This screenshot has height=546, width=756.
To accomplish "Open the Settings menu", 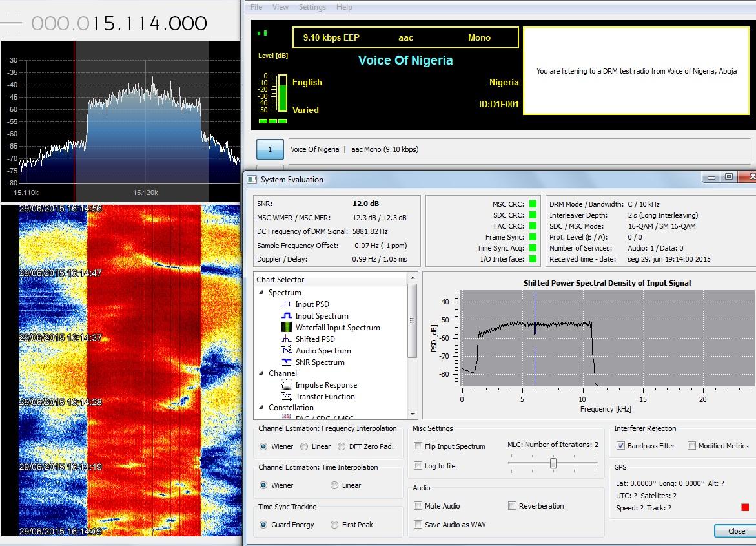I will point(312,7).
